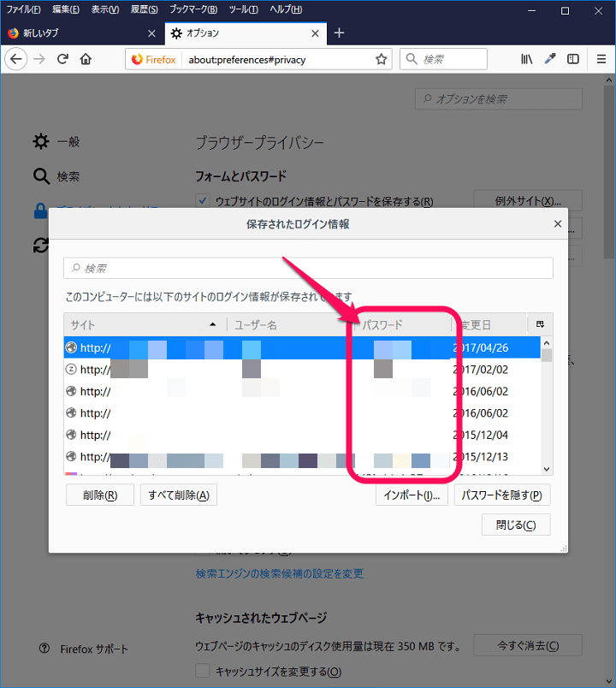Click login list scrollbar down arrow

pyautogui.click(x=546, y=469)
